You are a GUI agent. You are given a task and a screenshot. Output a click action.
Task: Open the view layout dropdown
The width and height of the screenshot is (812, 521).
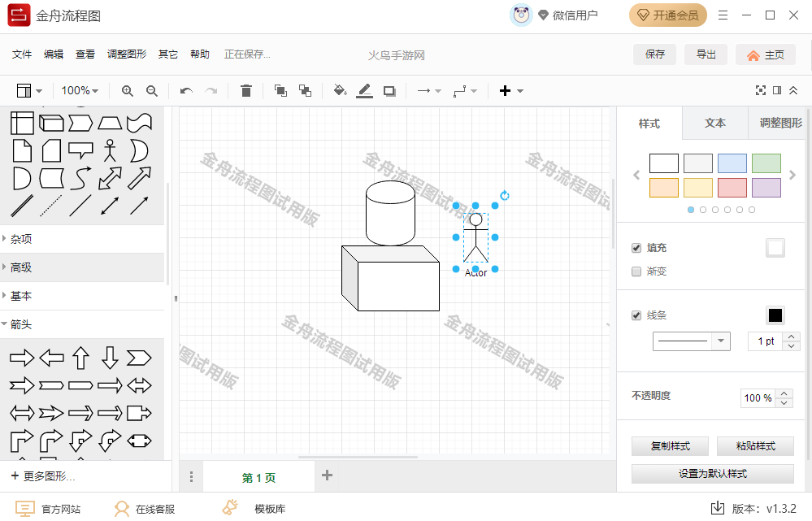coord(29,91)
